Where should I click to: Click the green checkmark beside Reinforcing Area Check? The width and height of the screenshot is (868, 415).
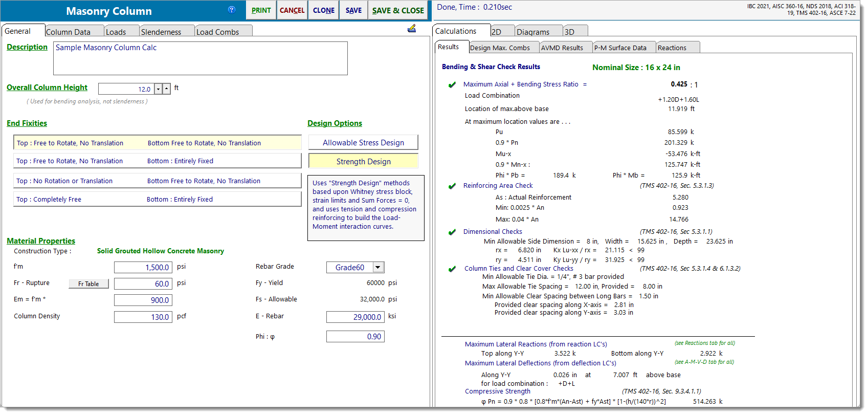point(452,186)
